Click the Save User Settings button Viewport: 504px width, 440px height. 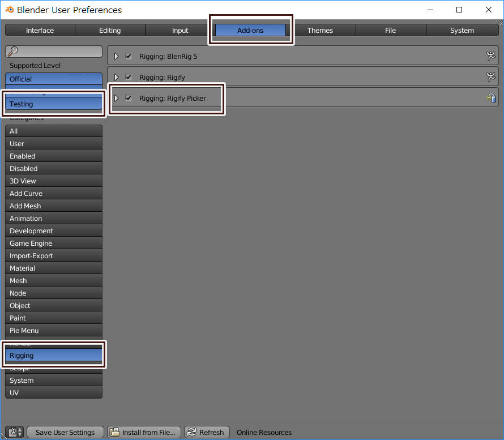[x=65, y=432]
